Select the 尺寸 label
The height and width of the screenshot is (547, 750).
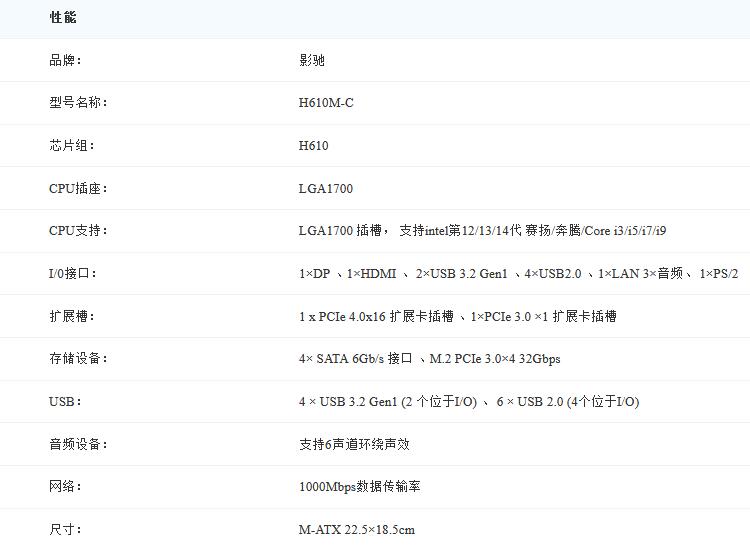[65, 529]
